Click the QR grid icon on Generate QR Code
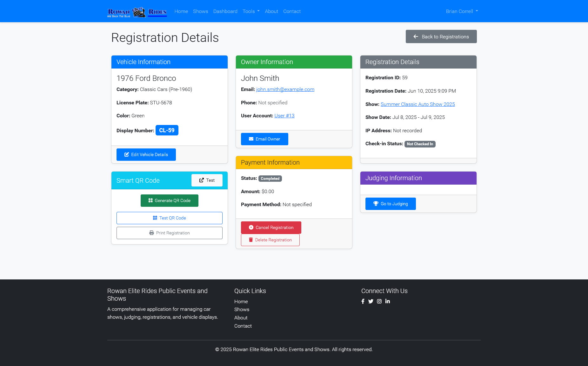This screenshot has width=588, height=366. 150,200
